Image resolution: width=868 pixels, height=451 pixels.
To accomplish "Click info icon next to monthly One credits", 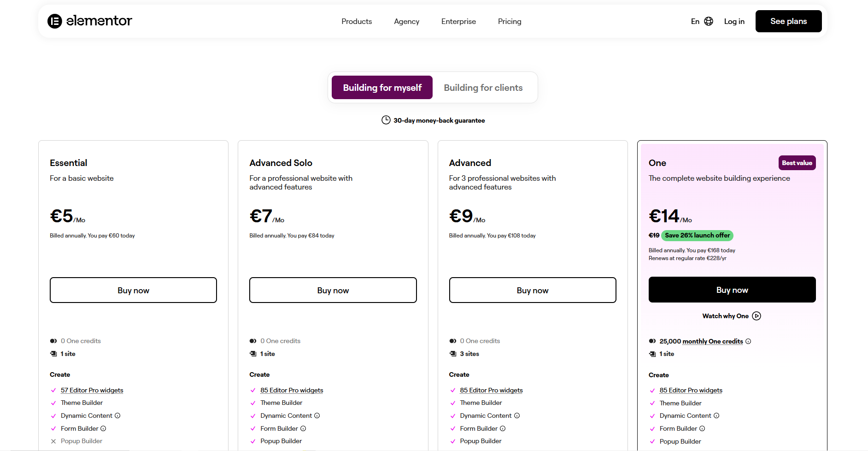I will 748,341.
